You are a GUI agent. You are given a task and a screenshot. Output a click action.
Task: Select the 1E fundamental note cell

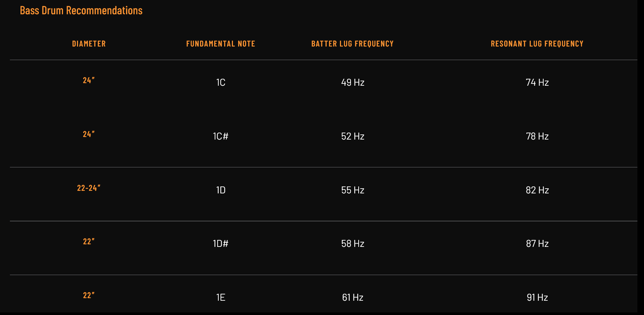point(221,297)
